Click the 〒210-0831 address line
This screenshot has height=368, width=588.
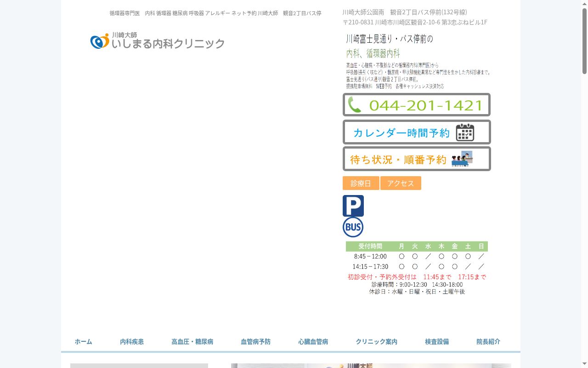pyautogui.click(x=415, y=22)
